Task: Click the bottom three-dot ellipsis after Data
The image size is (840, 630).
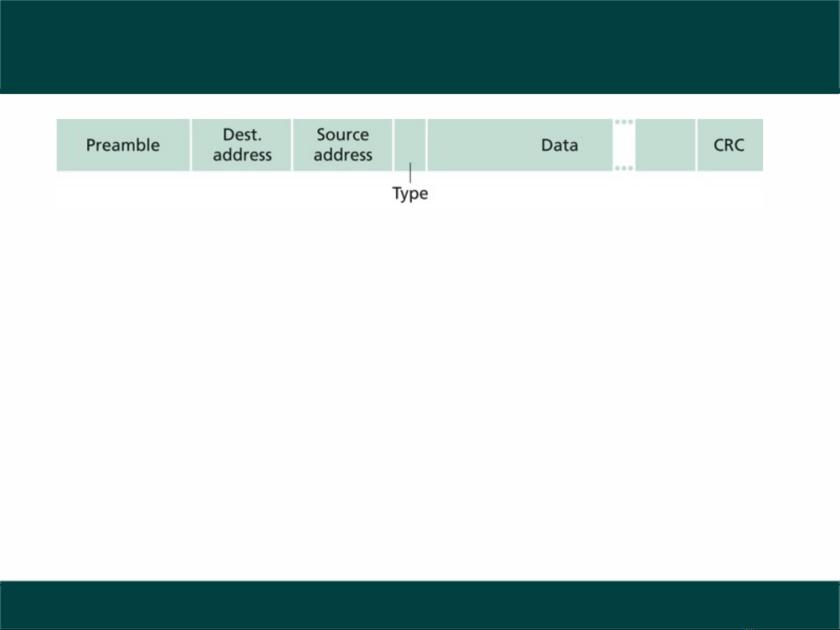Action: coord(624,168)
